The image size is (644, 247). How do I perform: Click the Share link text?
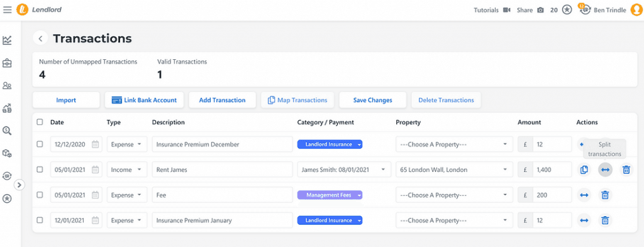tap(525, 10)
